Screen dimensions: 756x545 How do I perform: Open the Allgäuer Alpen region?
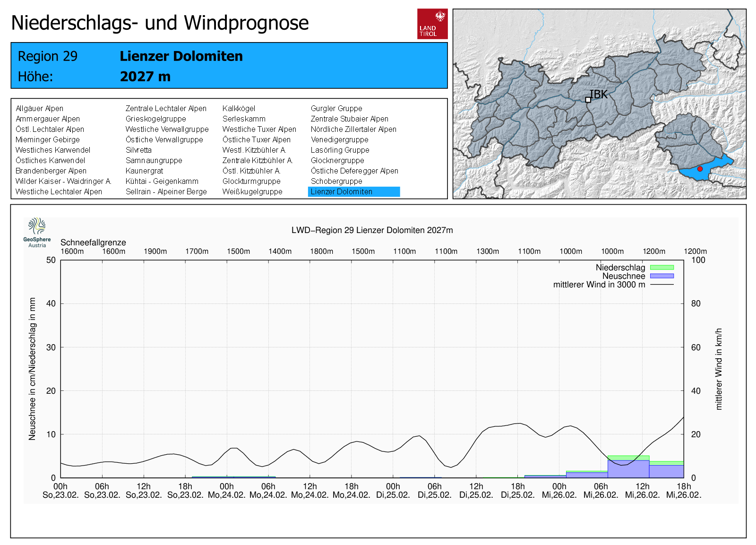[x=39, y=108]
